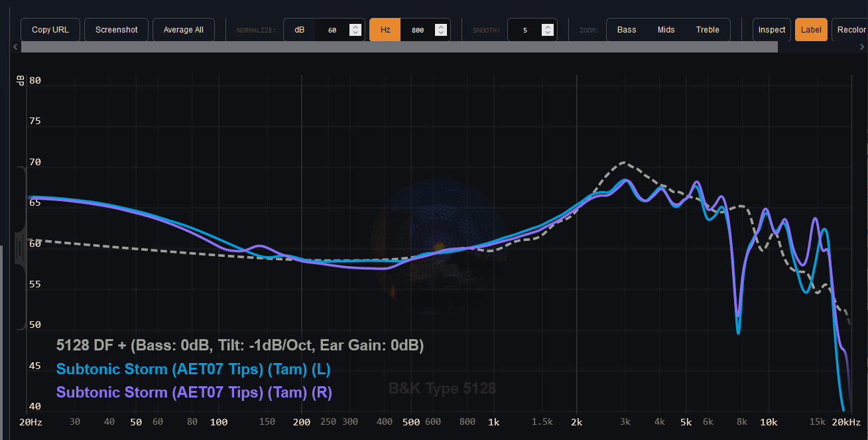The height and width of the screenshot is (440, 868).
Task: Click the 5128 DF + target curve label
Action: click(240, 345)
